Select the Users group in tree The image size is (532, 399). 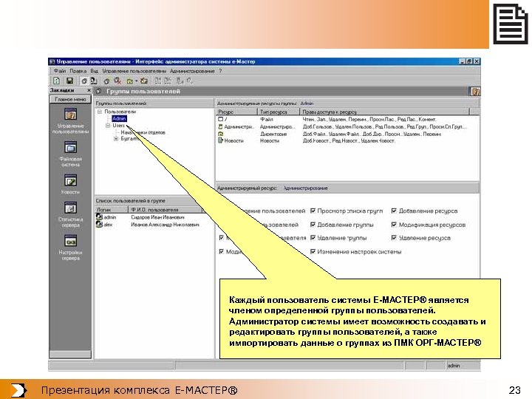click(x=119, y=126)
